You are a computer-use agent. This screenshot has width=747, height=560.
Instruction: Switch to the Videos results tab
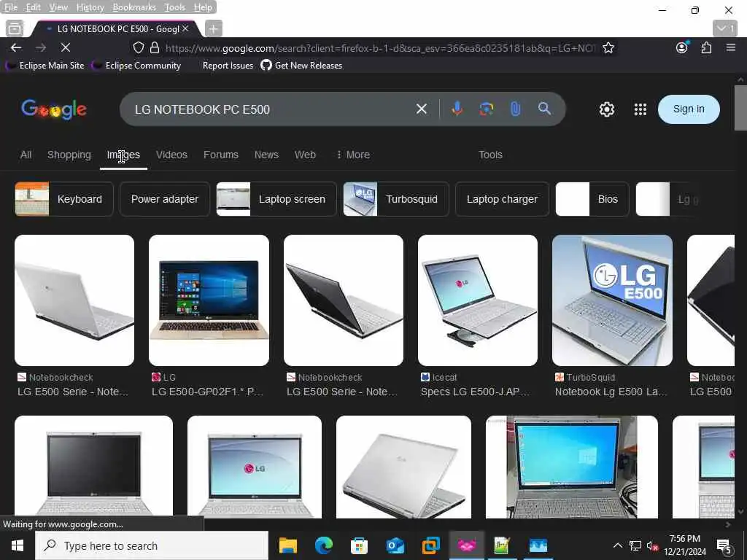(171, 155)
